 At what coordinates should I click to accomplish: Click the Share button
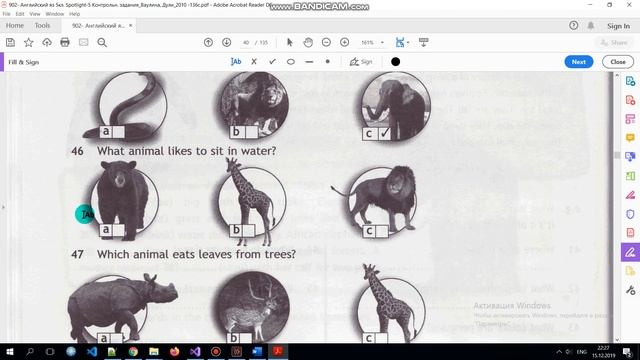click(x=614, y=42)
